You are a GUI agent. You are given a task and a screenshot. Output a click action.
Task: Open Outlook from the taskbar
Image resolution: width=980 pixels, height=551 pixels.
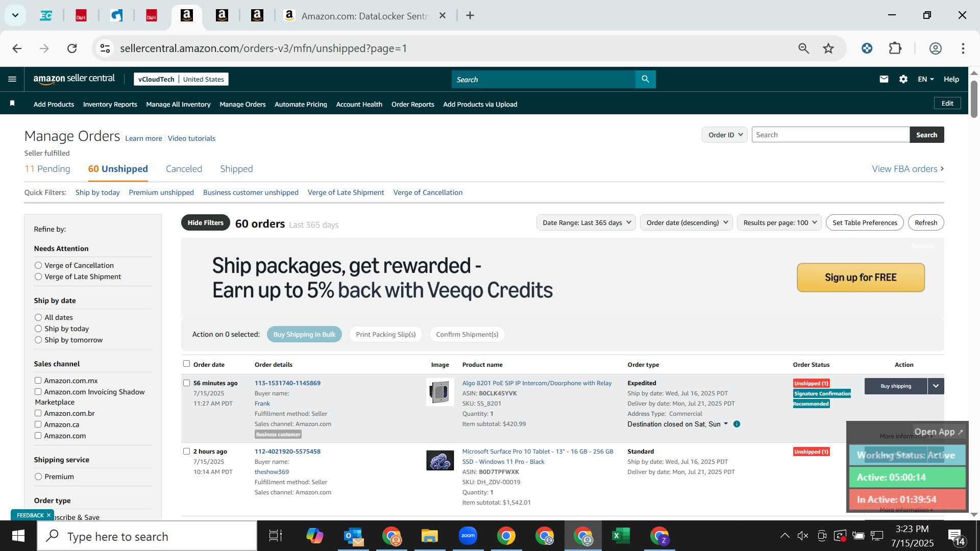click(353, 536)
